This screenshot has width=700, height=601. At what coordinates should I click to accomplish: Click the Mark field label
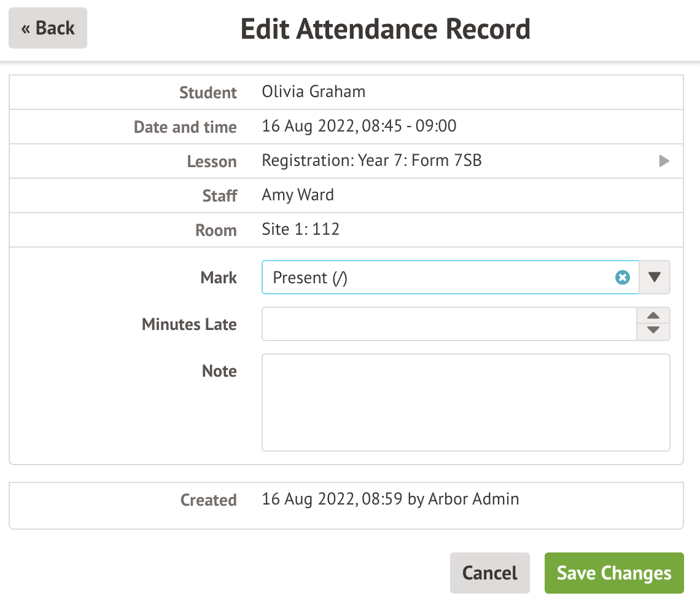click(219, 278)
